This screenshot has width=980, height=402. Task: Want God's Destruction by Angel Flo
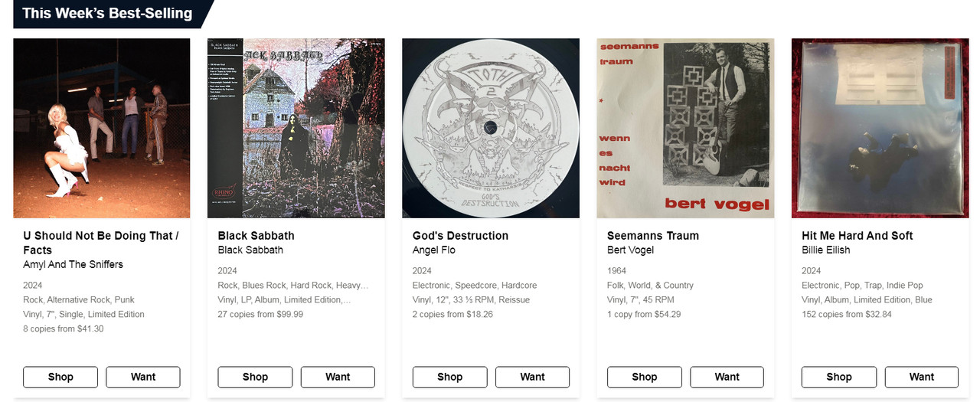[532, 377]
